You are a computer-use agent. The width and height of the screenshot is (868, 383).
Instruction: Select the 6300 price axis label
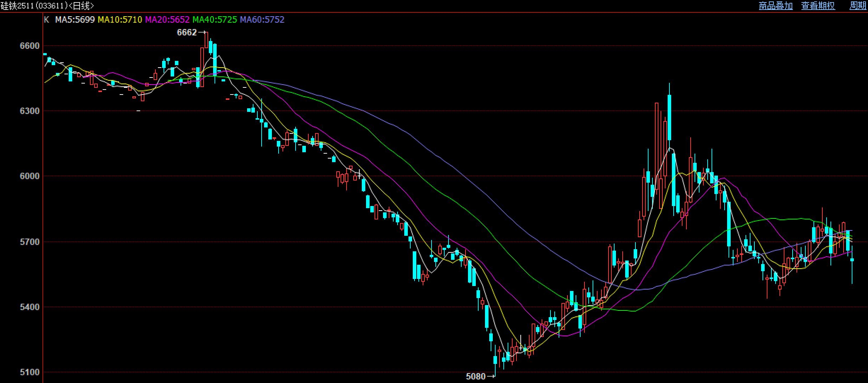pyautogui.click(x=30, y=111)
